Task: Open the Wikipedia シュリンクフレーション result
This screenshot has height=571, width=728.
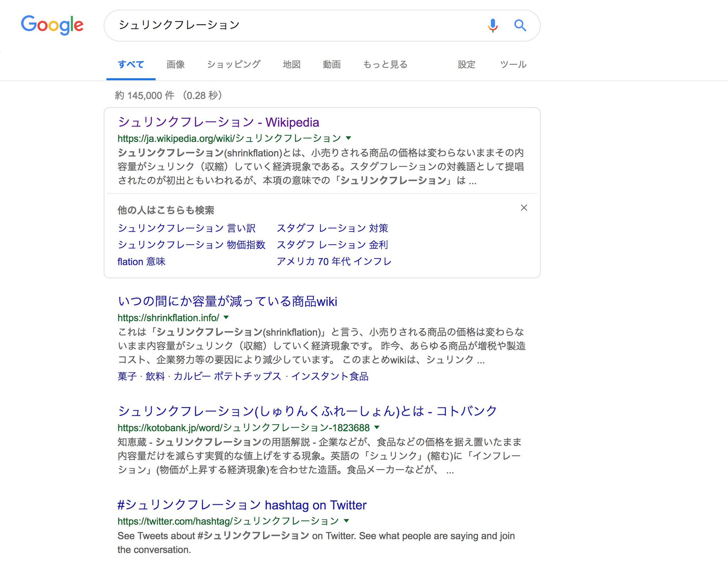Action: 218,122
